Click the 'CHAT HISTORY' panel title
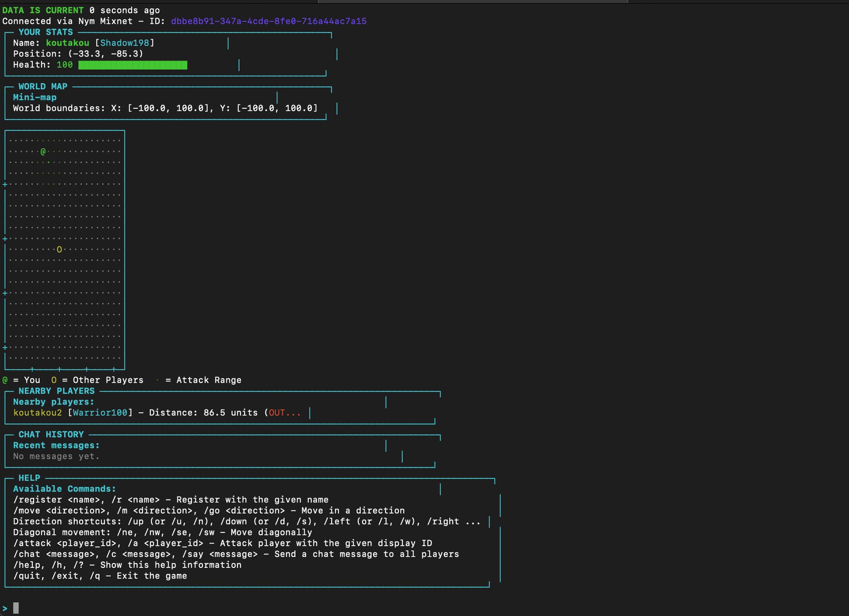849x616 pixels. click(51, 434)
